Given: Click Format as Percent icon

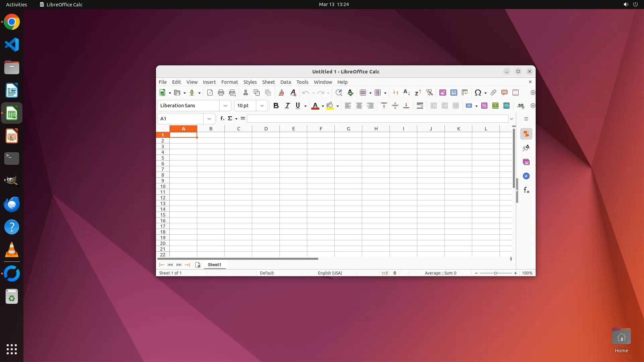Looking at the screenshot, I should pos(484,106).
